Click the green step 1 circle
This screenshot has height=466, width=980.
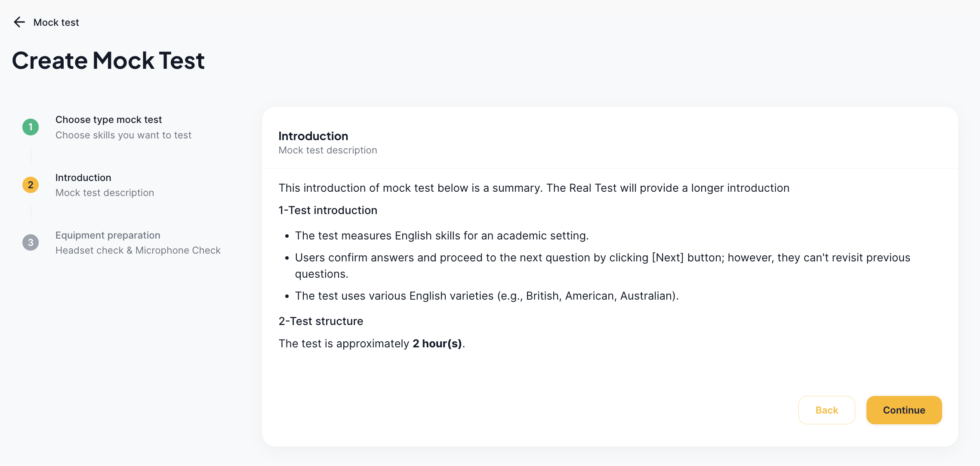coord(31,127)
